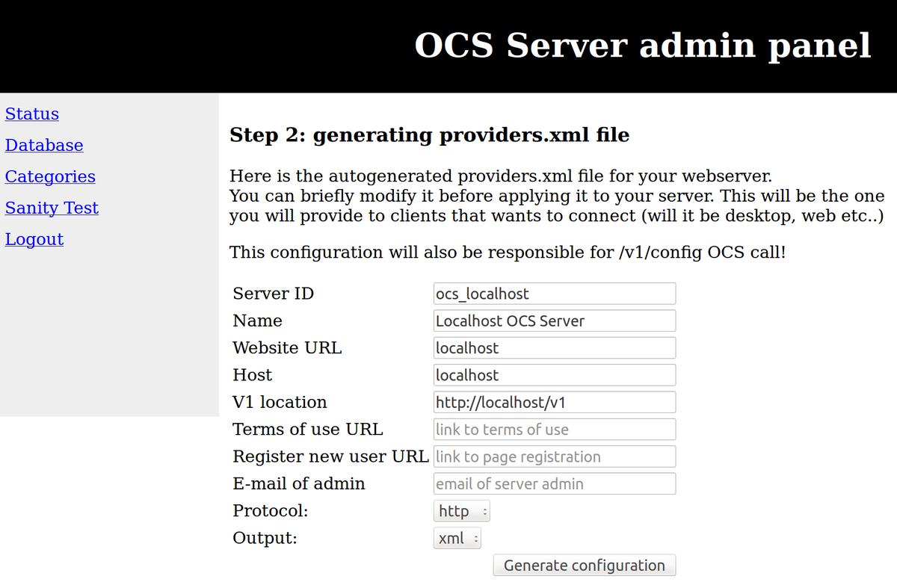Expand the Output xml dropdown

click(x=457, y=539)
